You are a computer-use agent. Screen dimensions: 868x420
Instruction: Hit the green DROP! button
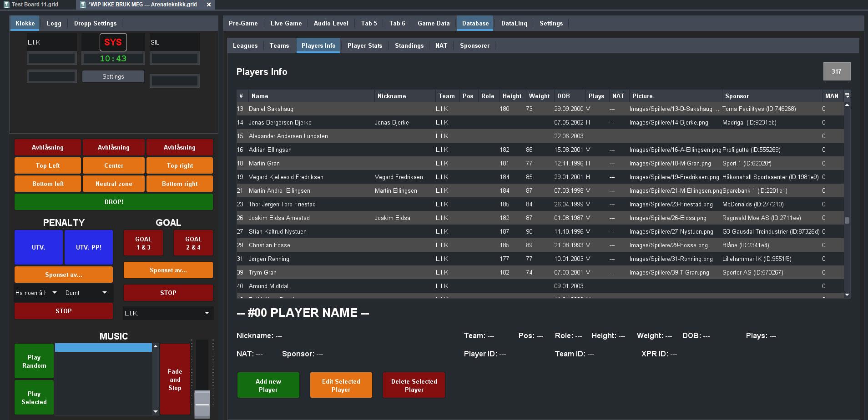click(114, 202)
